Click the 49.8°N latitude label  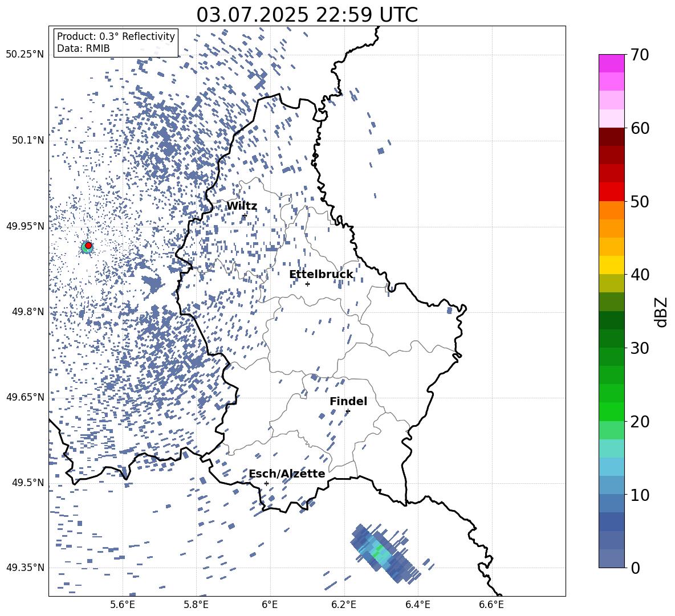(28, 312)
